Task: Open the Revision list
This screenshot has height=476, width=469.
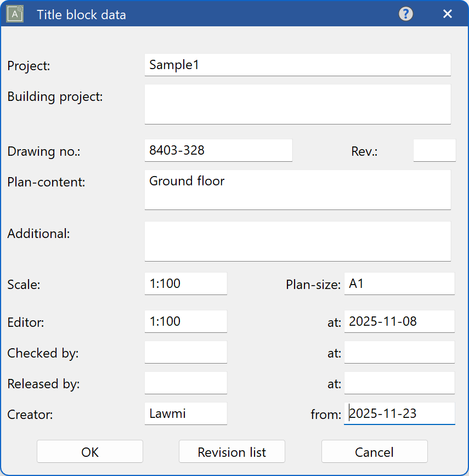Action: click(x=231, y=452)
